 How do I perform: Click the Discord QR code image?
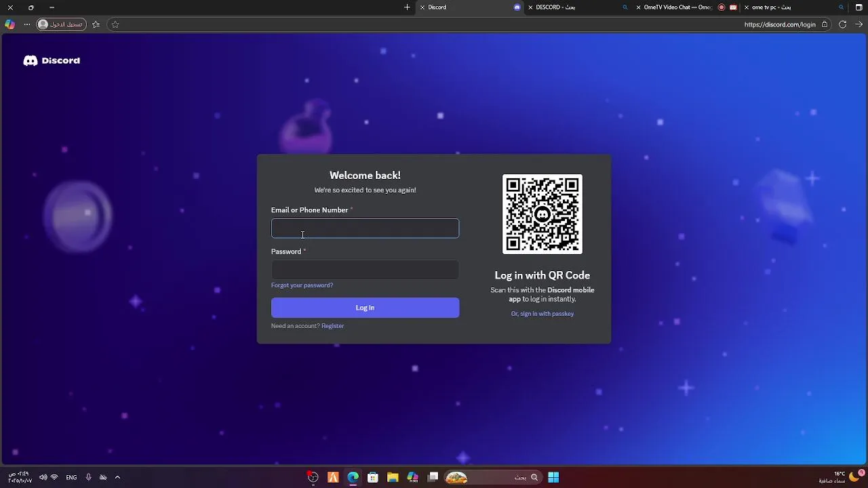[542, 214]
